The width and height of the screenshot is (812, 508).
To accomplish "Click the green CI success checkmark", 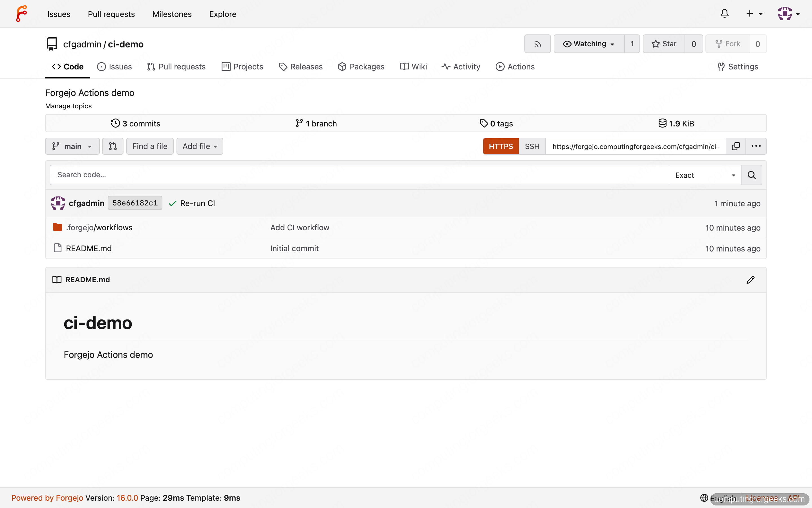I will [172, 203].
